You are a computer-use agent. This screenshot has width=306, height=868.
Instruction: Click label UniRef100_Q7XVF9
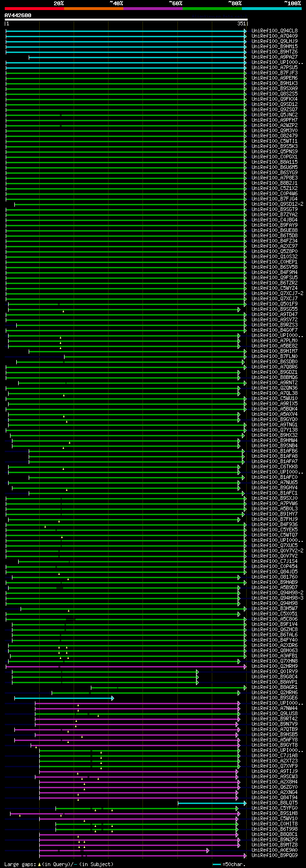pyautogui.click(x=274, y=766)
